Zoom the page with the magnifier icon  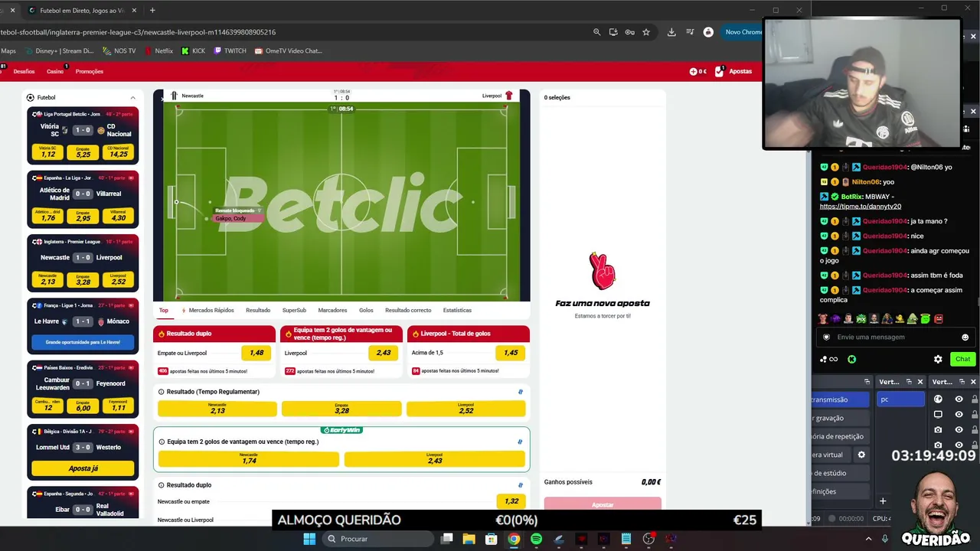(x=596, y=32)
